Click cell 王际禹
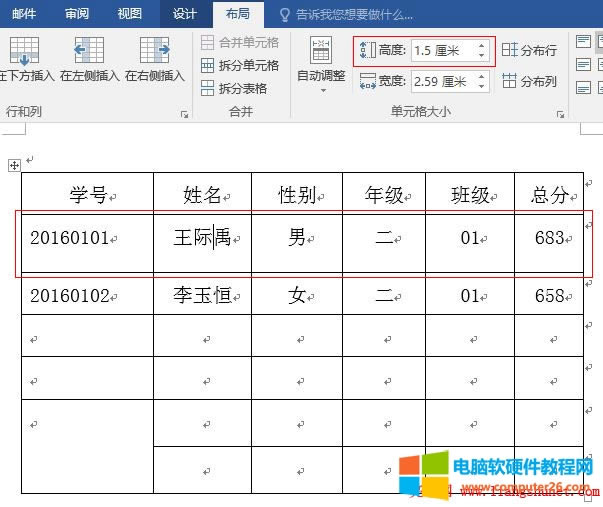This screenshot has width=603, height=507. click(202, 243)
